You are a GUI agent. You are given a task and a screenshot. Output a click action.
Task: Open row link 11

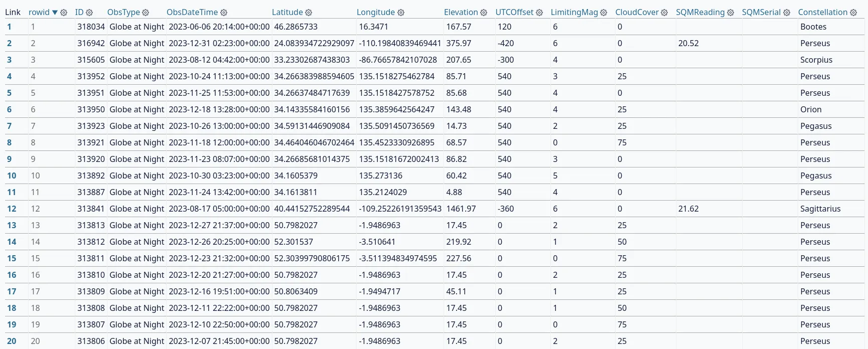pyautogui.click(x=12, y=192)
